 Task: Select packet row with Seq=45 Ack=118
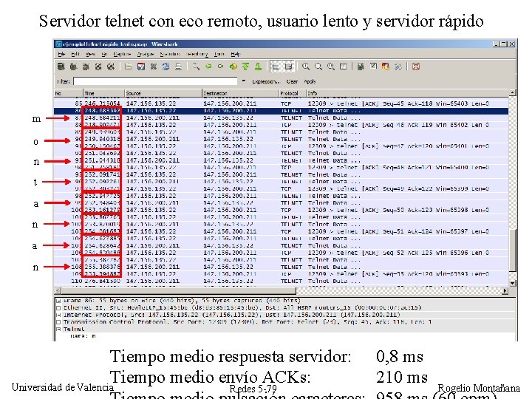(x=282, y=103)
